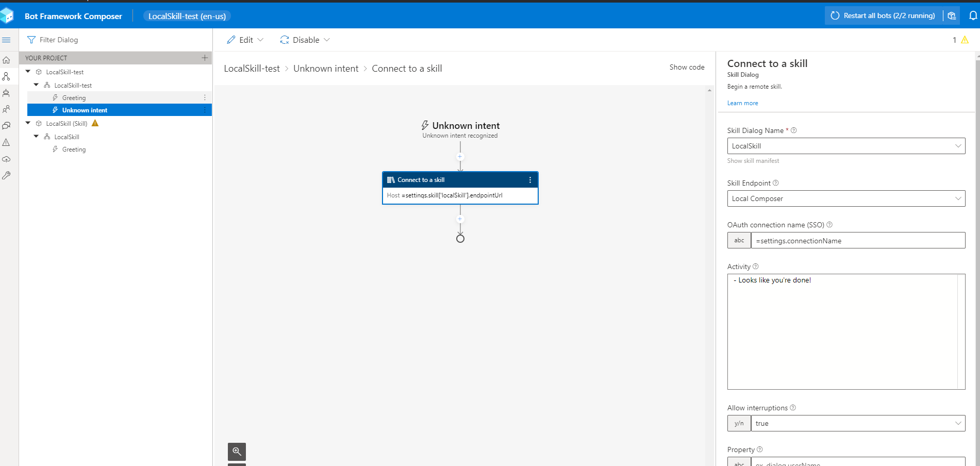The image size is (980, 466).
Task: Click the hamburger menu above the sidebar
Action: point(7,39)
